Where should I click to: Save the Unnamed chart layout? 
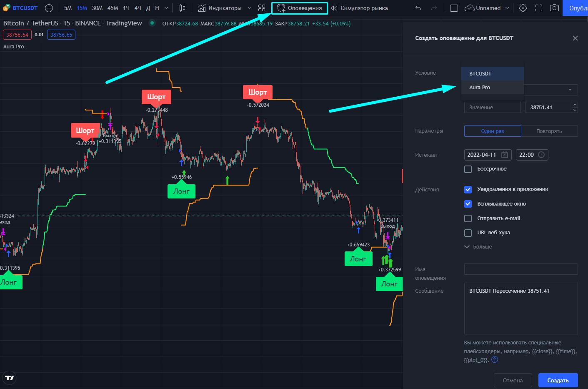click(x=483, y=8)
